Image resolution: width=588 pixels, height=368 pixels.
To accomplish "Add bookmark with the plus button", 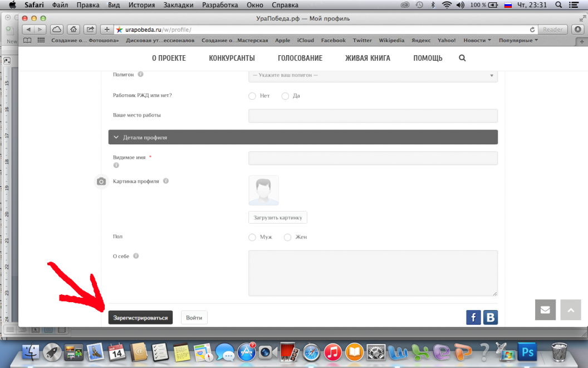I will pos(107,30).
